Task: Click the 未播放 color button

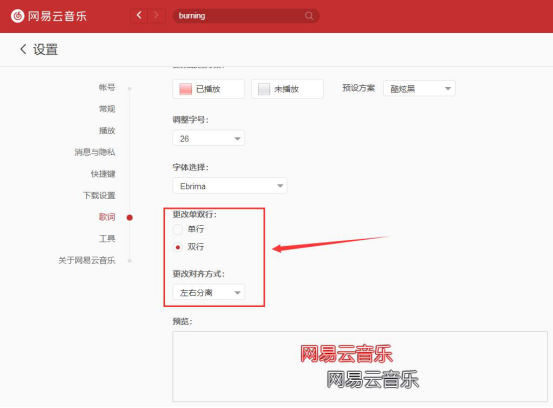Action: [x=287, y=89]
